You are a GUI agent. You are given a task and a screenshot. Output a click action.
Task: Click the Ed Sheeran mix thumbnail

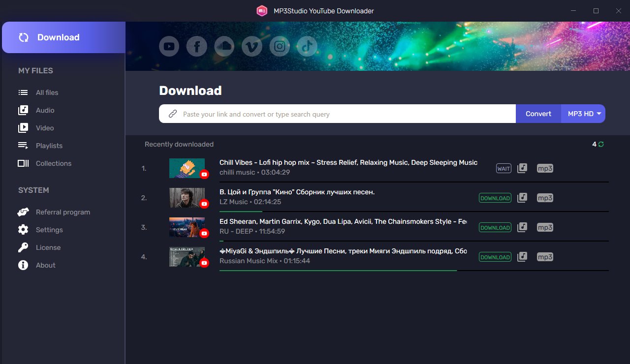tap(187, 227)
